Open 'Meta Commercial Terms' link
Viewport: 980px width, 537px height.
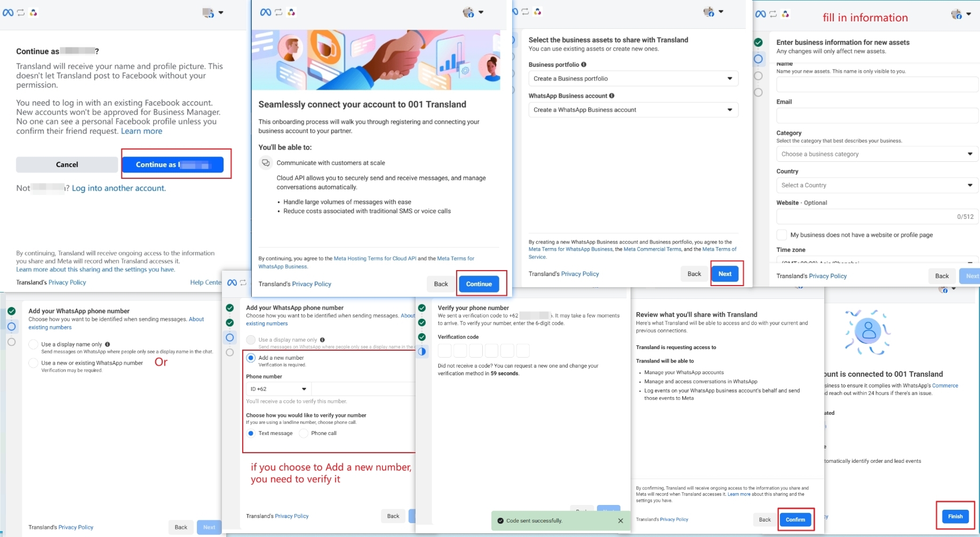(652, 249)
